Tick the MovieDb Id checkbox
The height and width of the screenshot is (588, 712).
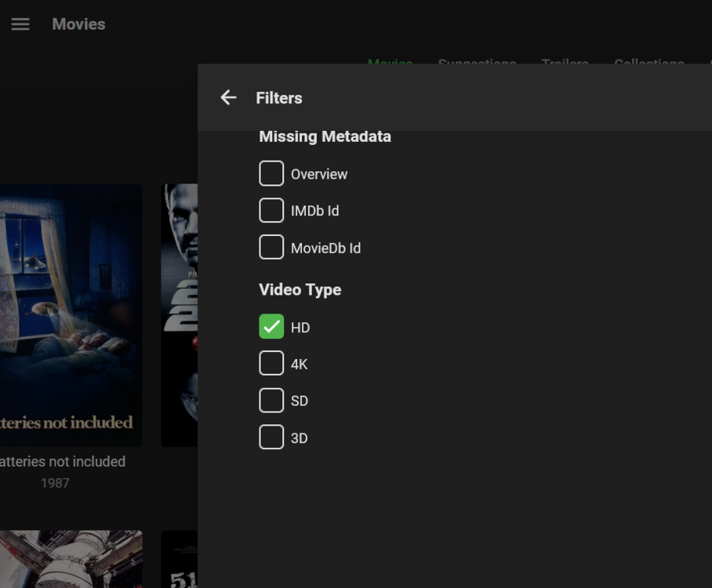(271, 248)
